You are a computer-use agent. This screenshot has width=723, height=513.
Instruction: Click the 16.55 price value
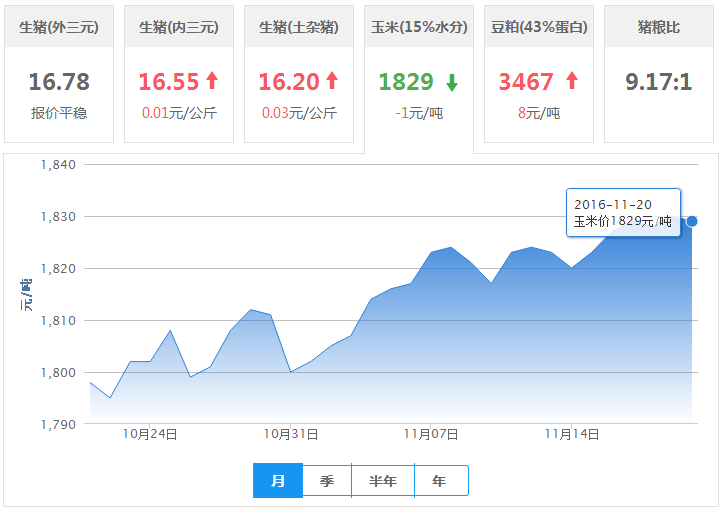pyautogui.click(x=169, y=82)
